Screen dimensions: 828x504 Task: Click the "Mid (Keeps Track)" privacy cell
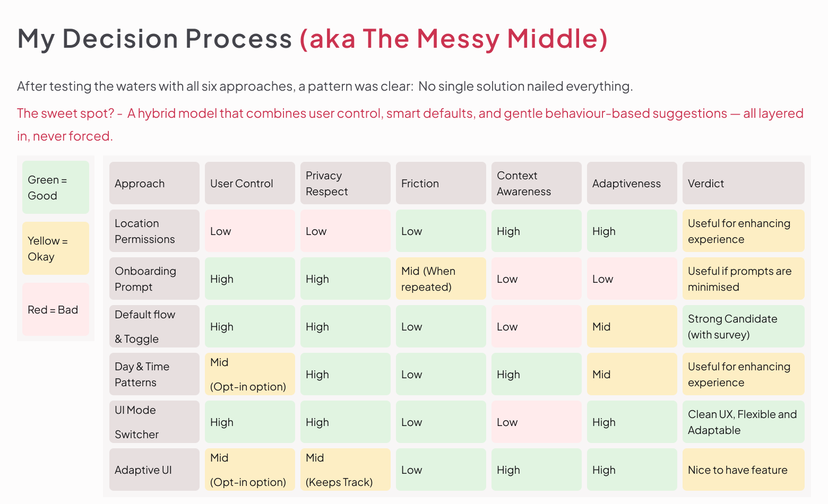tap(345, 470)
